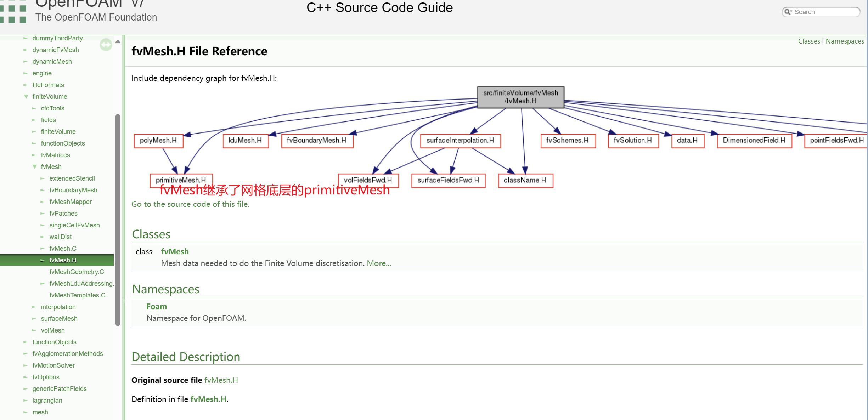Expand the lagrangian arrow
The height and width of the screenshot is (420, 868).
coord(26,401)
